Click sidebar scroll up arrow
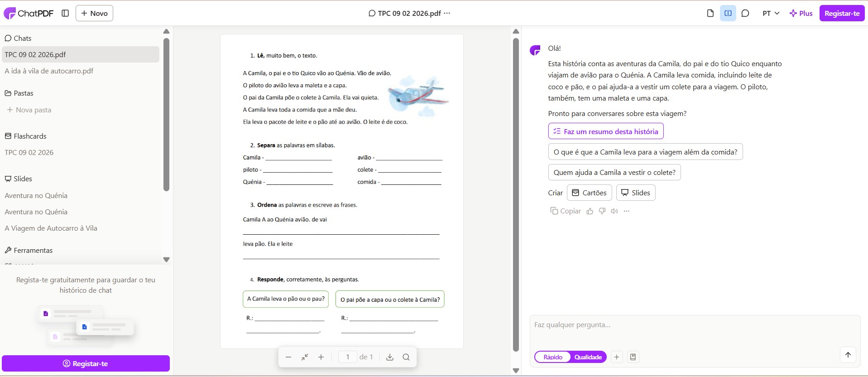This screenshot has width=868, height=377. (166, 31)
